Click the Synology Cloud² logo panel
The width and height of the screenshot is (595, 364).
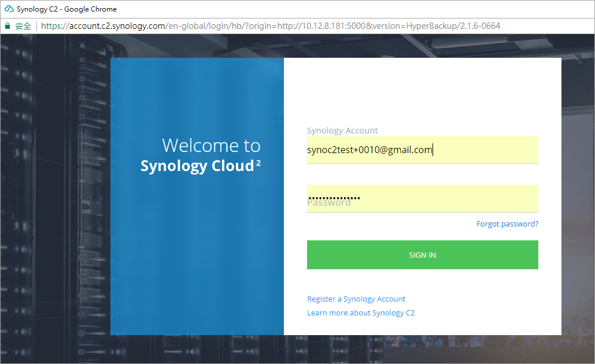click(x=197, y=196)
